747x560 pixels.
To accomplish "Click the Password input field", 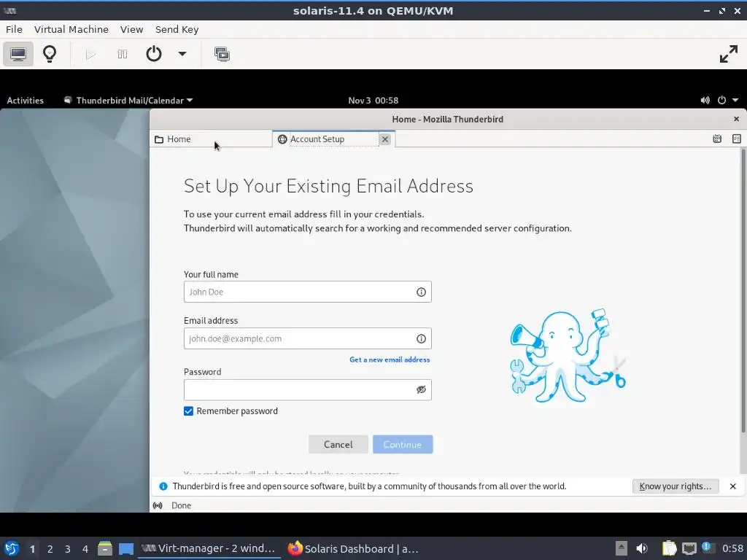I will point(308,389).
